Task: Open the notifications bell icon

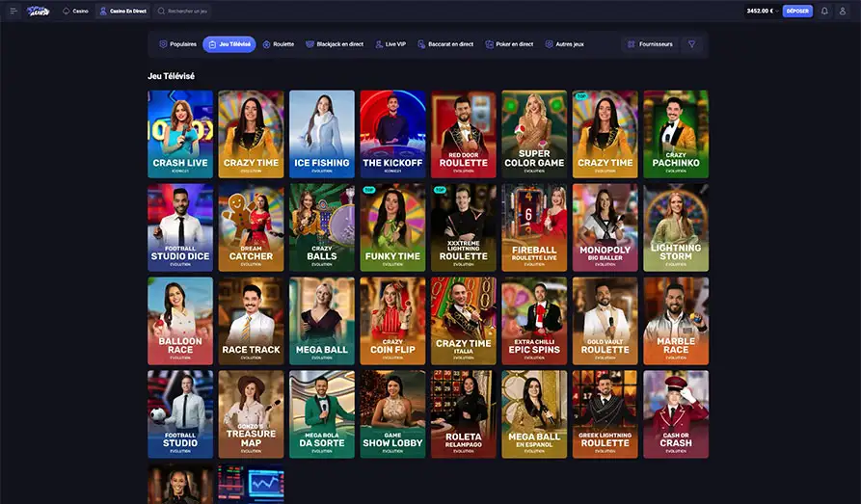Action: 824,11
